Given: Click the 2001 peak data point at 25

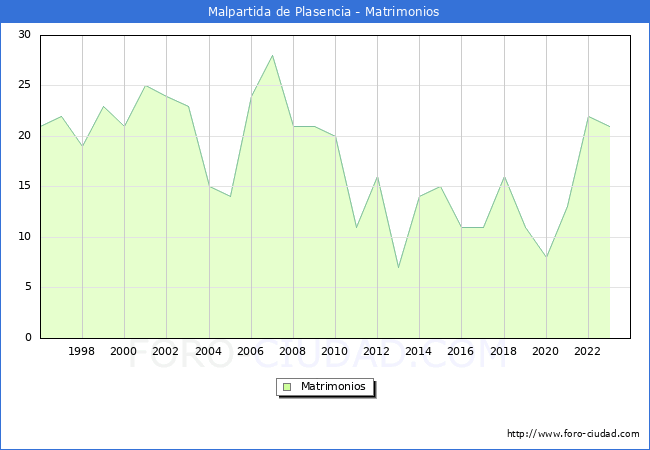Looking at the screenshot, I should click(145, 86).
